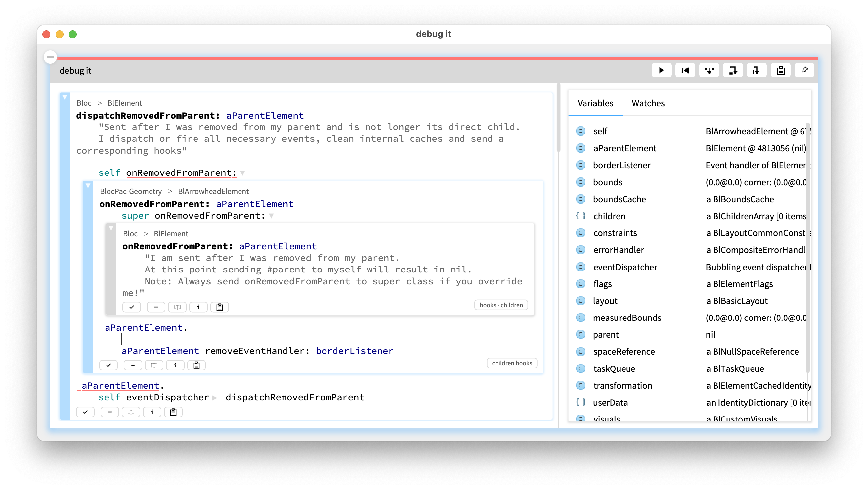Collapse the super onRemovedFromParent disclosure arrow
Image resolution: width=868 pixels, height=490 pixels.
pyautogui.click(x=271, y=216)
